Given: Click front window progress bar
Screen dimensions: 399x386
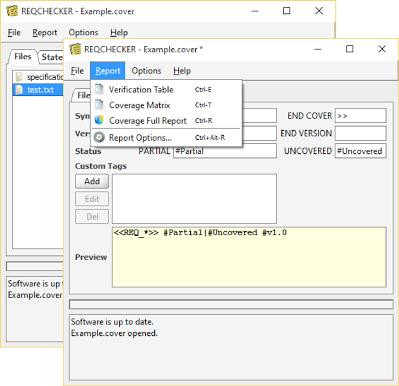Looking at the screenshot, I should (231, 304).
